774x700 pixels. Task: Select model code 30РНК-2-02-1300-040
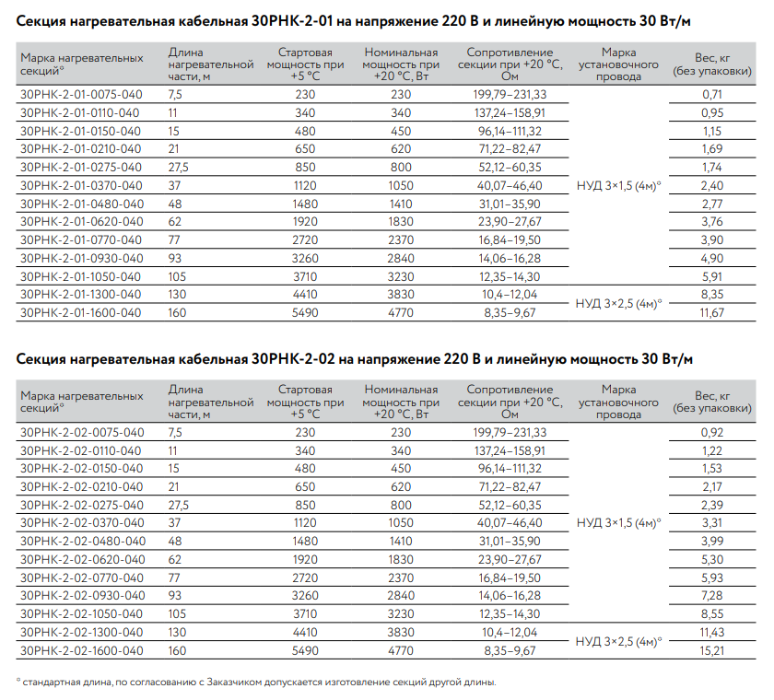click(x=81, y=633)
